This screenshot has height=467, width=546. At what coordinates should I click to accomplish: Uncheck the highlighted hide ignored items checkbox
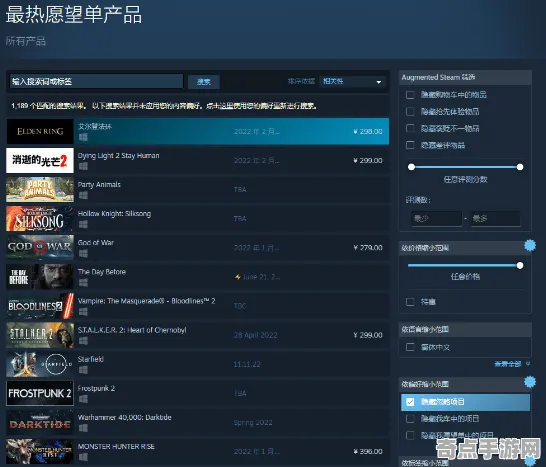[x=410, y=402]
